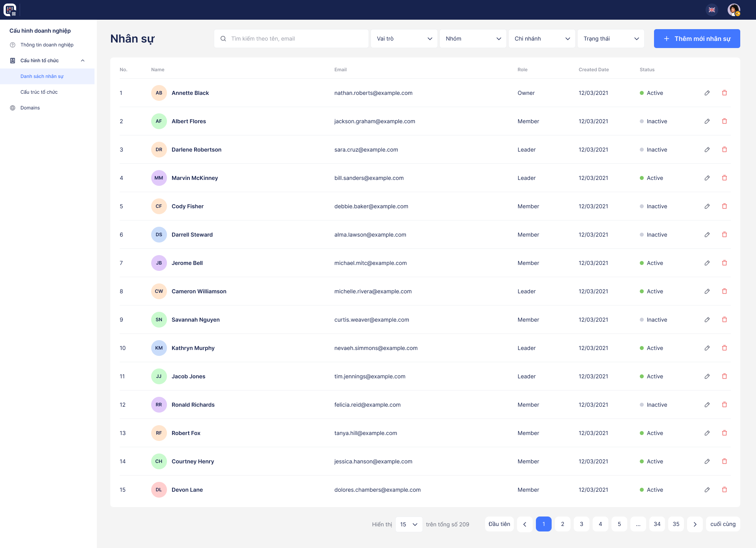Click Thêm mới nhân sự button
The width and height of the screenshot is (756, 548).
point(697,39)
